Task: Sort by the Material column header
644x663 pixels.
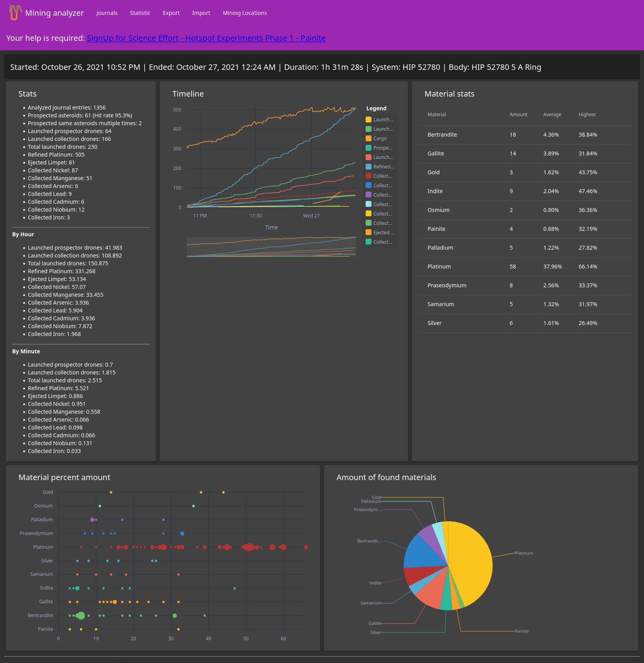Action: pos(437,115)
